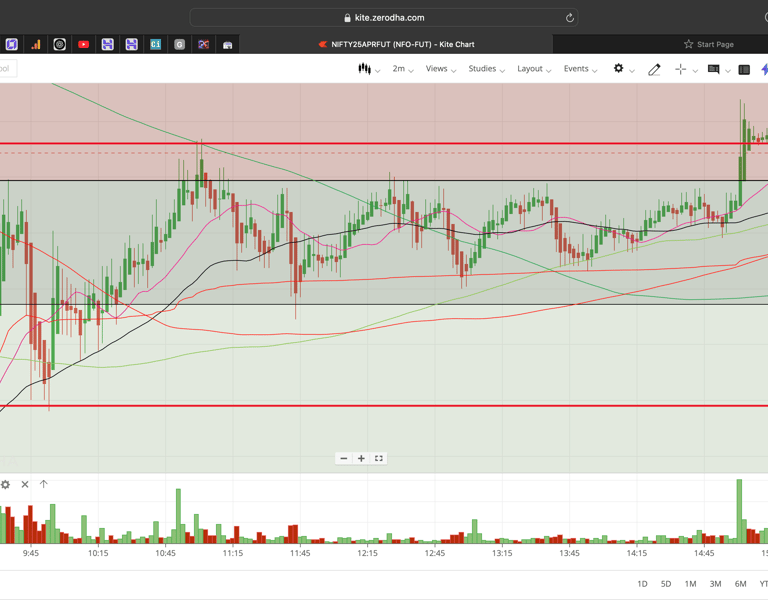
Task: Click the blue lightning bolt icon
Action: coord(765,70)
